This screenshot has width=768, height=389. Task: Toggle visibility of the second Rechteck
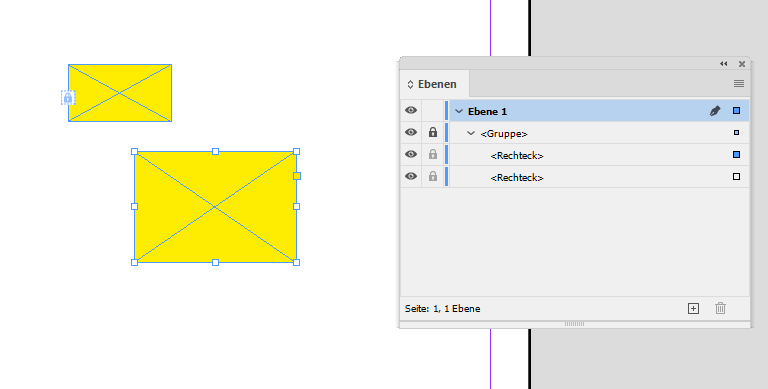tap(411, 176)
